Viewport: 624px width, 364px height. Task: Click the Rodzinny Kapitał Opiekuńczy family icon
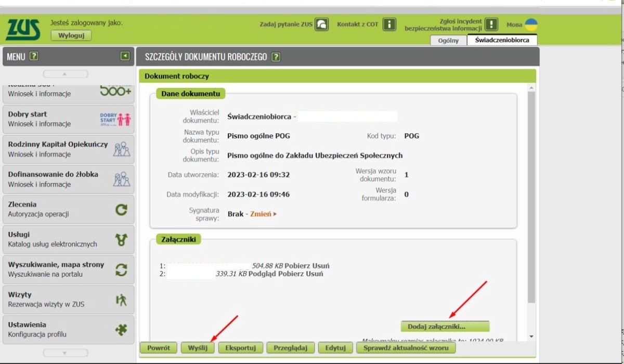[x=122, y=149]
